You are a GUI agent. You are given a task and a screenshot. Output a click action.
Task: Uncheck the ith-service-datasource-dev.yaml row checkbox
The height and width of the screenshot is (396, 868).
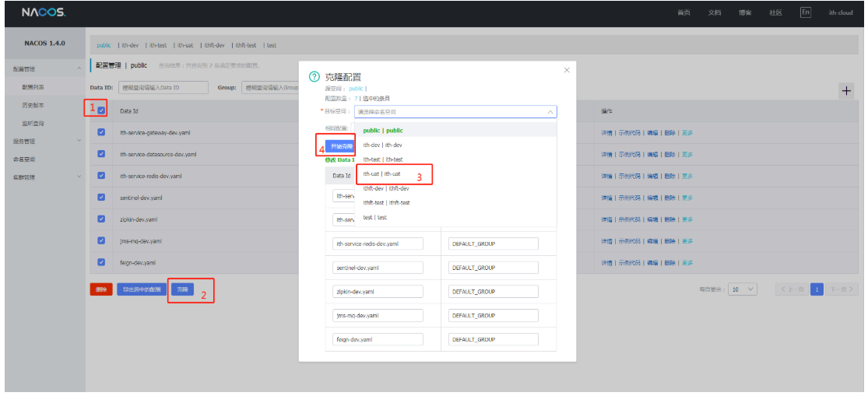[101, 154]
